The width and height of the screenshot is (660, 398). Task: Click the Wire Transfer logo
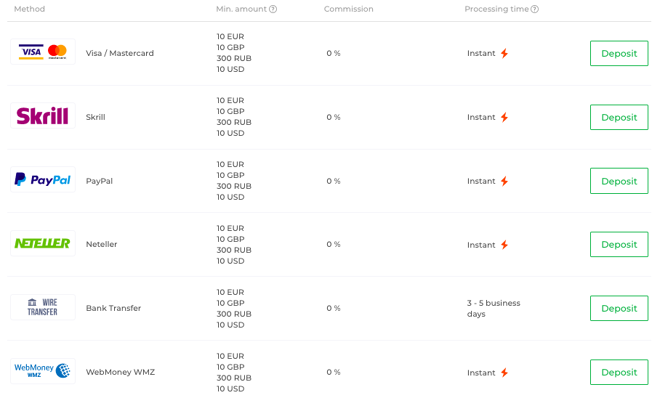pos(43,307)
